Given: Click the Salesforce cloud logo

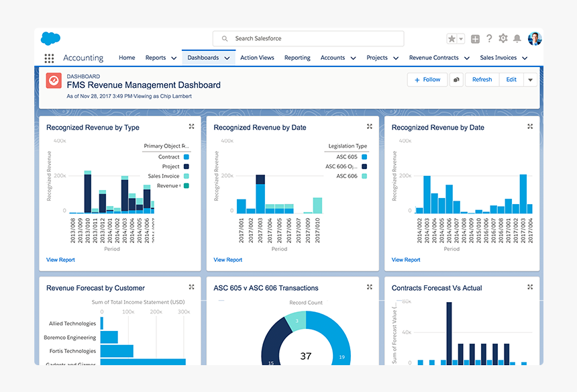Looking at the screenshot, I should click(50, 38).
